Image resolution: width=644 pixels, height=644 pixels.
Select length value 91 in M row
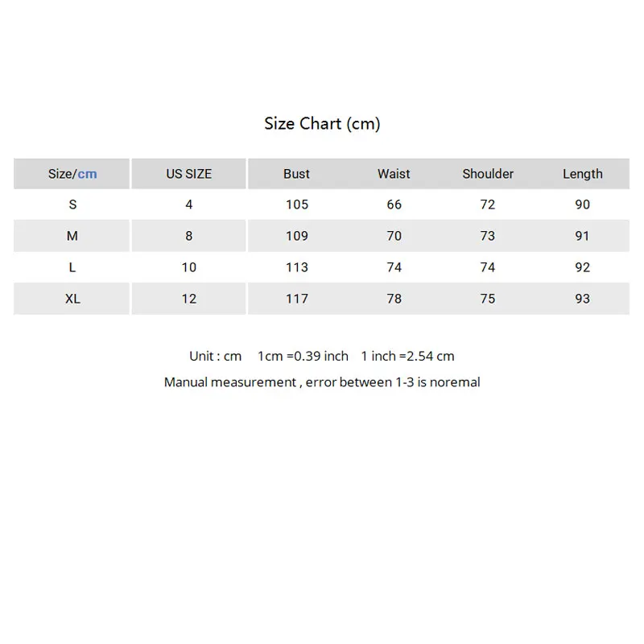[583, 236]
